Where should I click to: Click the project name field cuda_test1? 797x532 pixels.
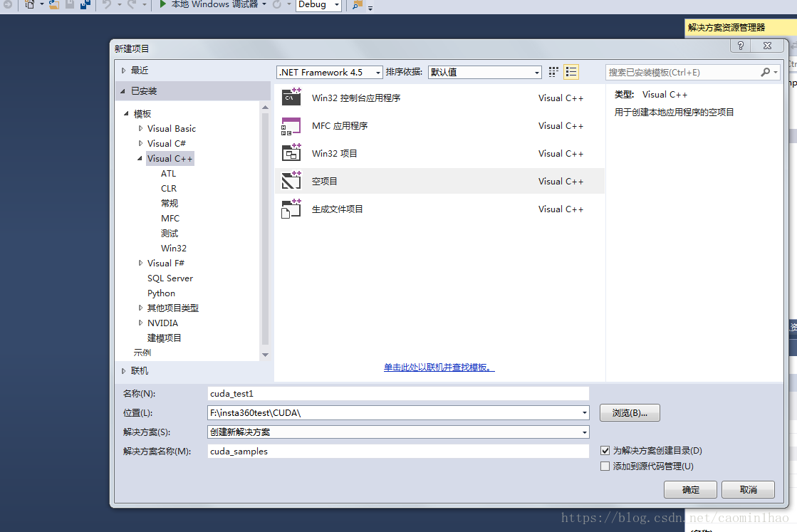point(398,393)
